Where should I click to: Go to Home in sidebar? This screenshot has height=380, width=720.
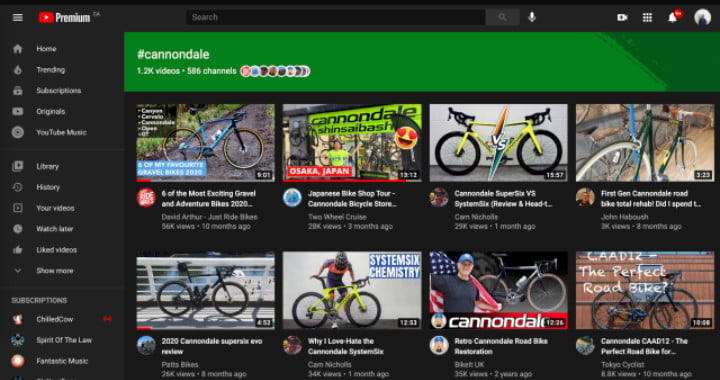coord(62,49)
